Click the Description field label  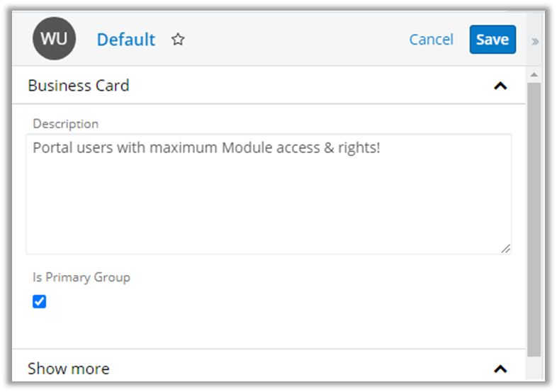[66, 123]
